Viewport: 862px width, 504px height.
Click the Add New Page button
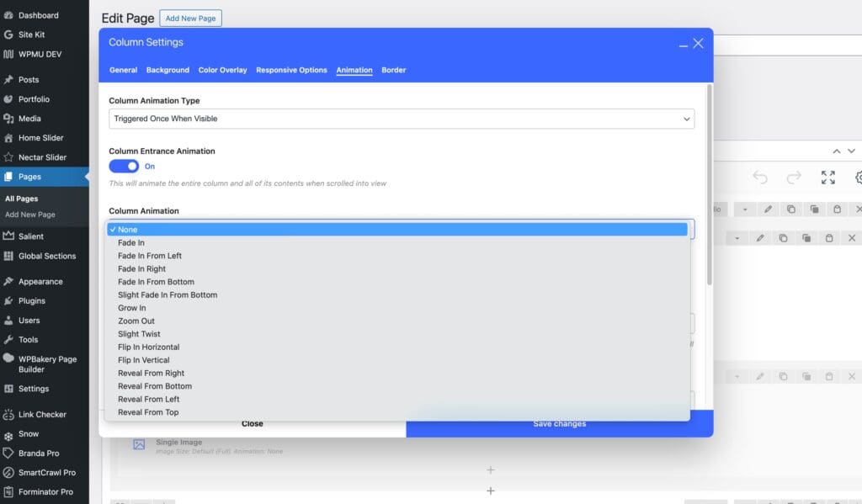coord(190,18)
